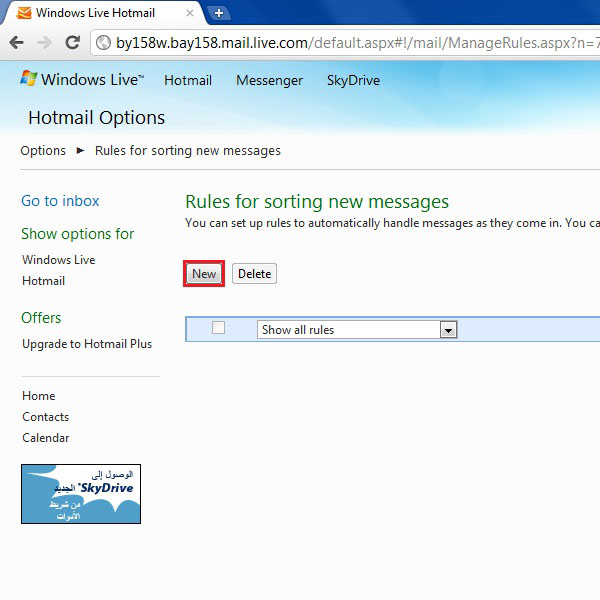Open Contacts in the sidebar
The image size is (600, 600).
tap(46, 417)
